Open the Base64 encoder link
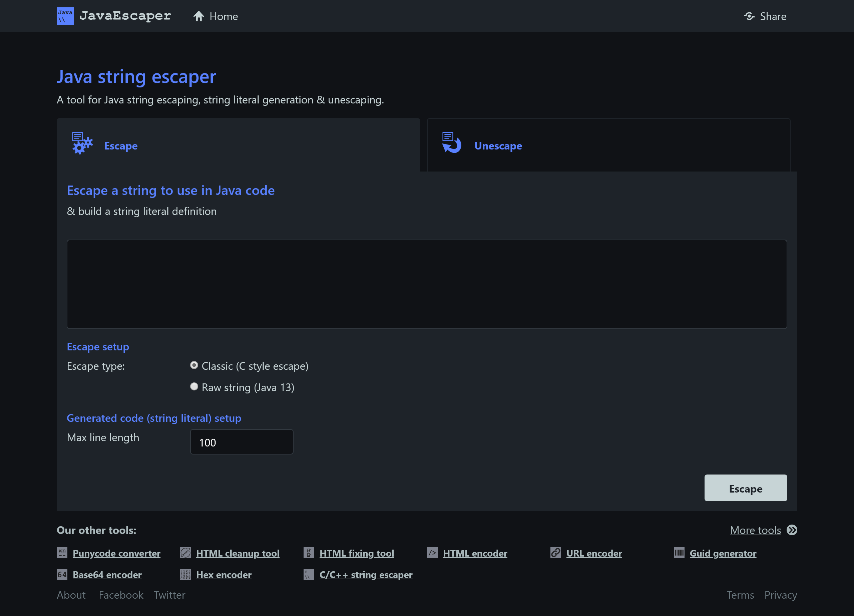 [107, 575]
